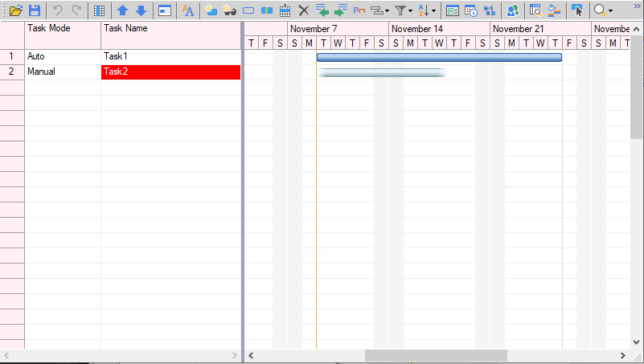This screenshot has width=644, height=364.
Task: Select the red Task2 name cell
Action: click(x=170, y=72)
